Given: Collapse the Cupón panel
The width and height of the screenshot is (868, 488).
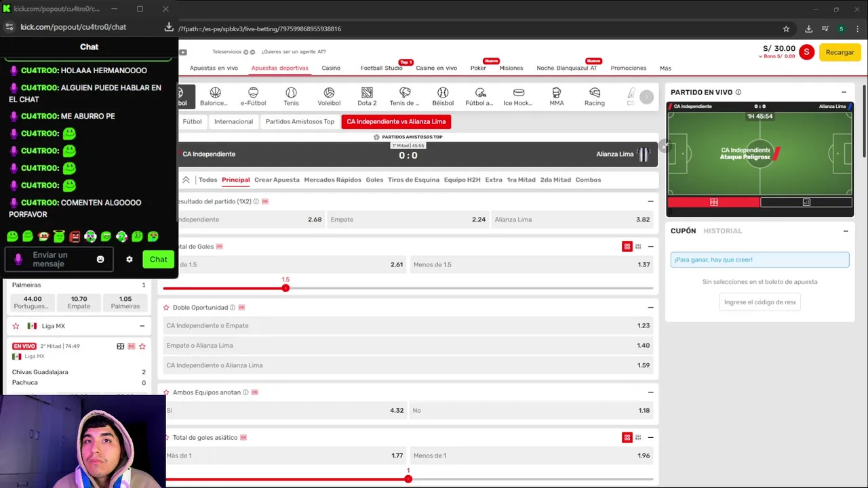Looking at the screenshot, I should pyautogui.click(x=846, y=231).
